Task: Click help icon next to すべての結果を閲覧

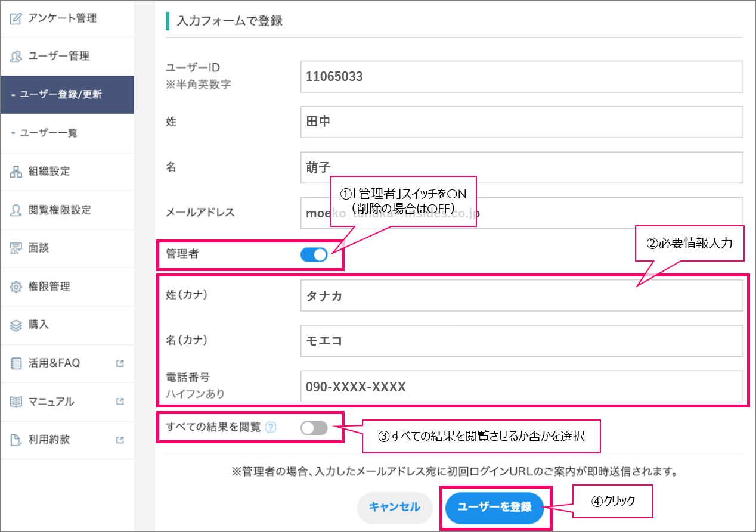Action: (x=271, y=427)
